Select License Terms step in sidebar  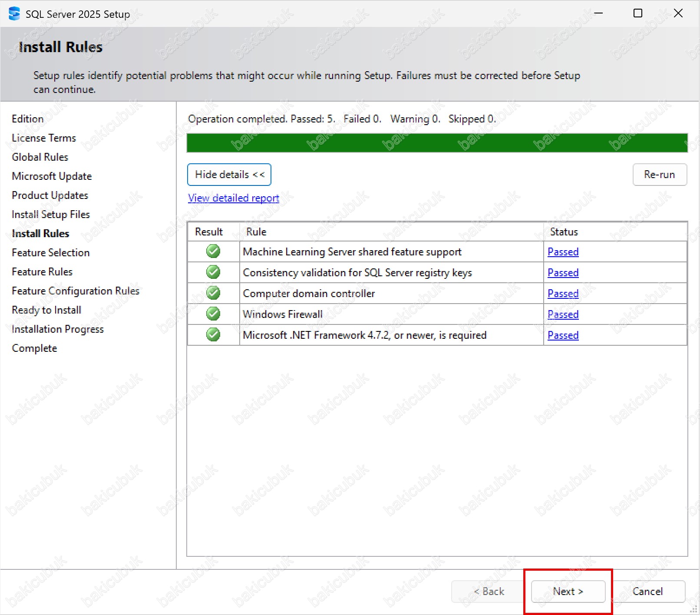click(x=44, y=138)
